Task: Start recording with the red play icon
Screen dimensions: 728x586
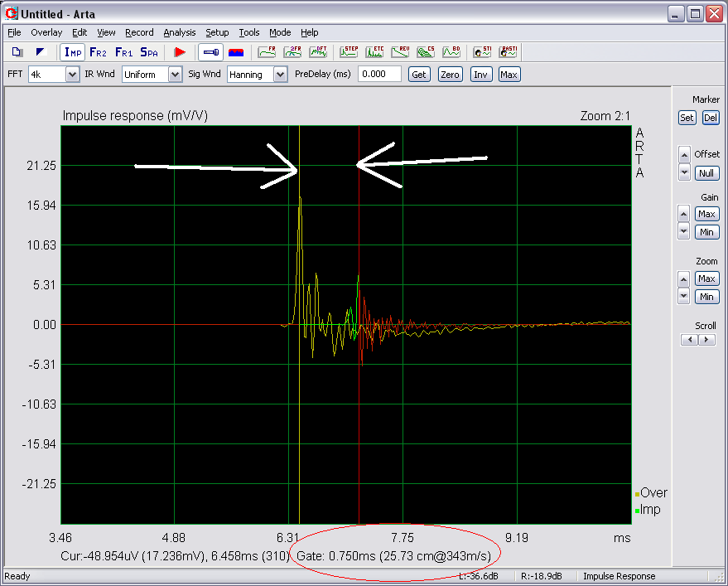Action: click(x=180, y=52)
